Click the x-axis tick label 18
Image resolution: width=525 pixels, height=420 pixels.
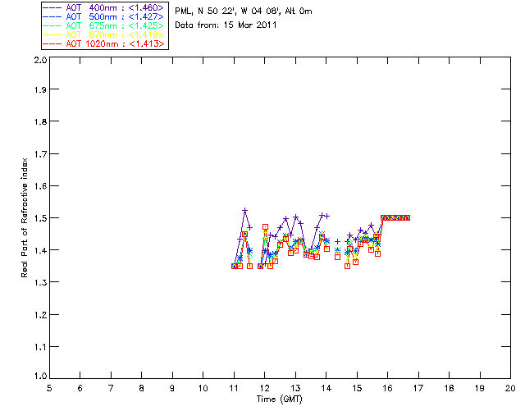(450, 388)
